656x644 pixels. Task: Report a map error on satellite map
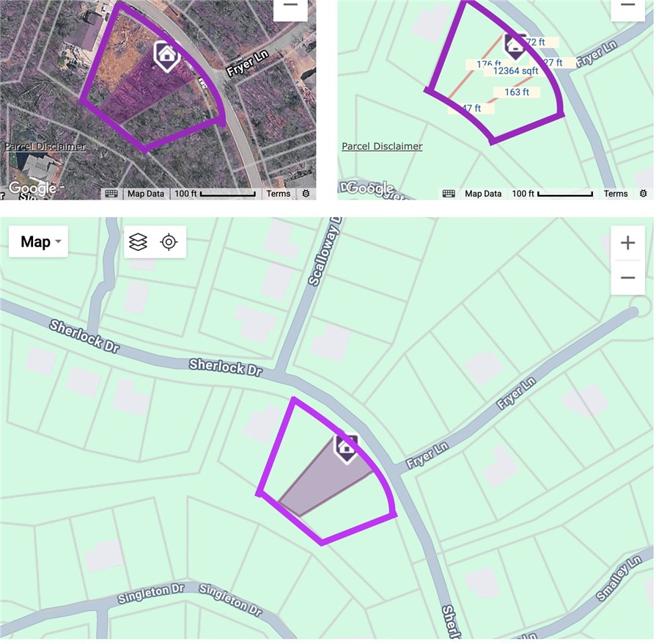[x=306, y=194]
